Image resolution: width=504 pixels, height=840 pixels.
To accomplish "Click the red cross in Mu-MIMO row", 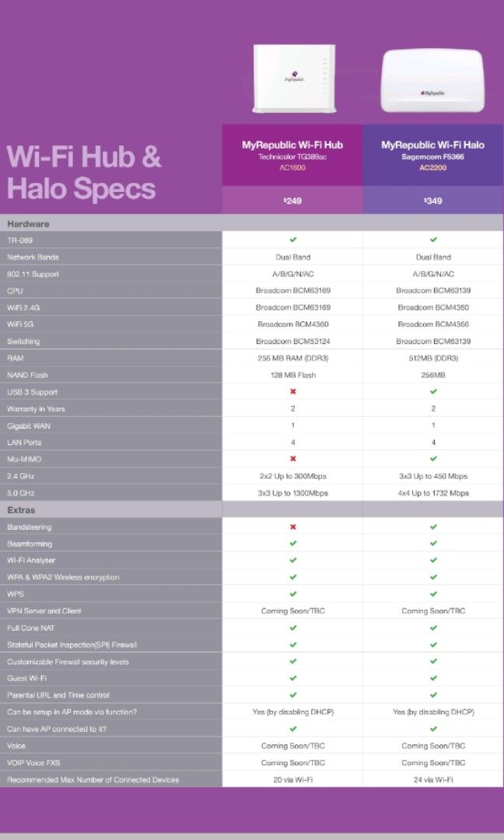I will pyautogui.click(x=292, y=459).
